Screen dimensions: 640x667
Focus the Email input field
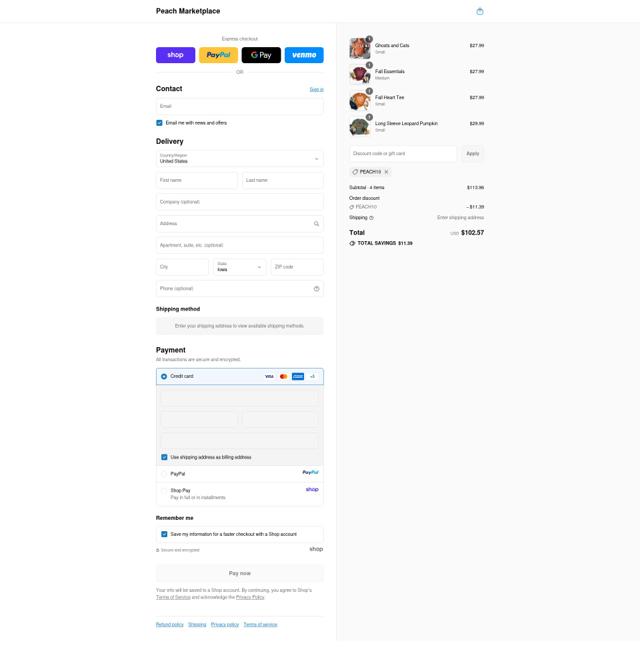pyautogui.click(x=239, y=106)
